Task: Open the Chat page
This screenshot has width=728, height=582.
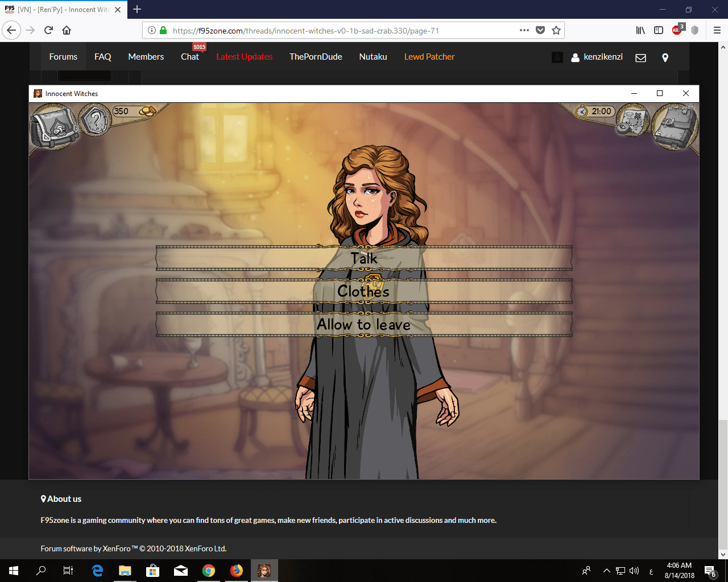Action: pos(190,57)
